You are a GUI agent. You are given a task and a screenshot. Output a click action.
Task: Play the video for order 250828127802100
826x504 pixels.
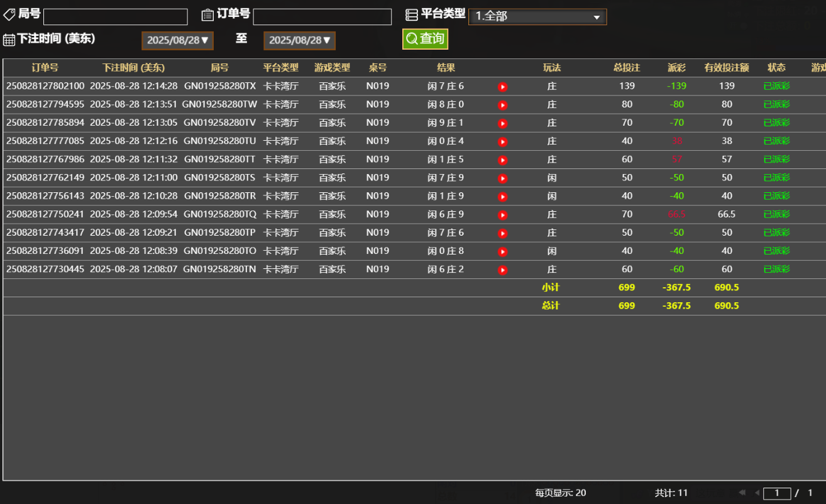coord(502,87)
